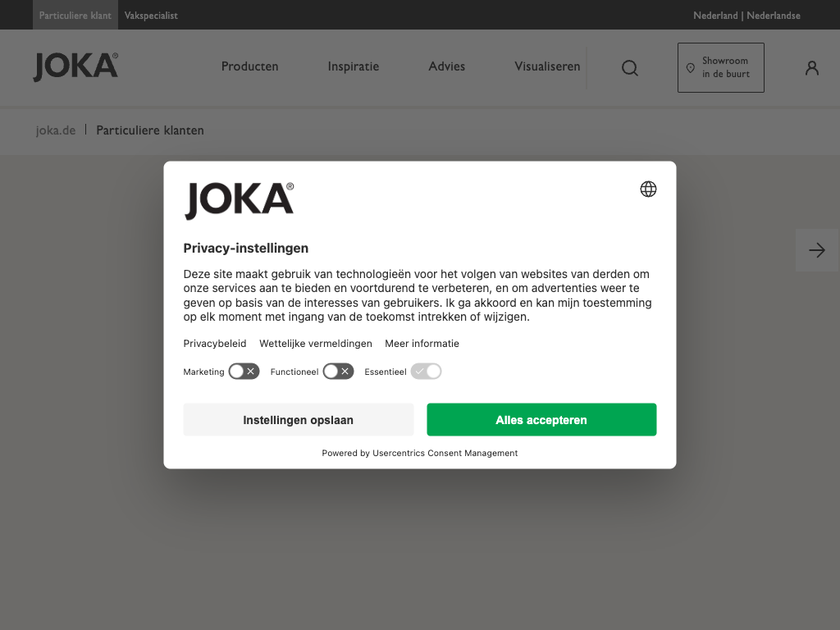This screenshot has width=840, height=630.
Task: Open the Privacybeleid link
Action: pyautogui.click(x=215, y=344)
